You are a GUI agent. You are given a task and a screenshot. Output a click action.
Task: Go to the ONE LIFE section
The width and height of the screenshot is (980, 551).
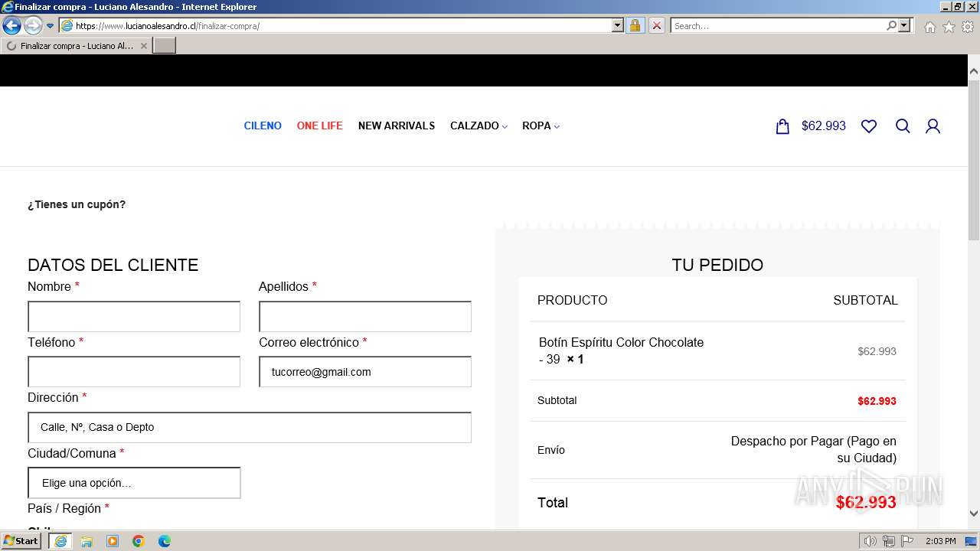[x=319, y=126]
